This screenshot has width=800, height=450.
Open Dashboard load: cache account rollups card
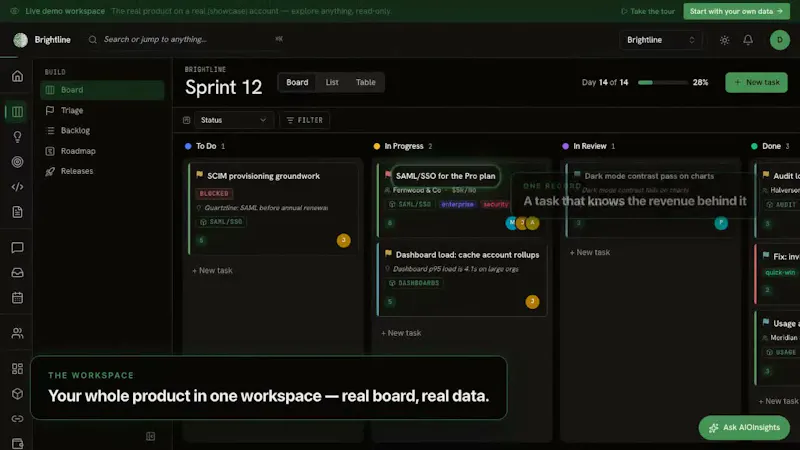click(x=462, y=280)
